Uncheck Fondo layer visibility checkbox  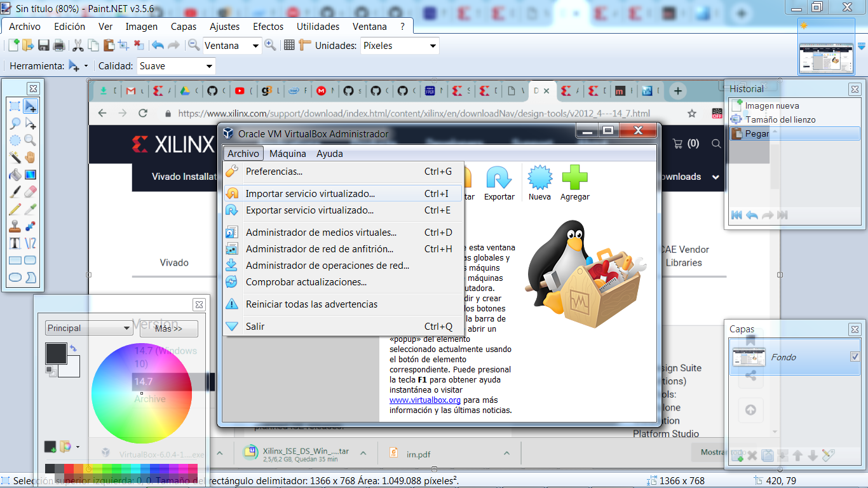coord(855,357)
